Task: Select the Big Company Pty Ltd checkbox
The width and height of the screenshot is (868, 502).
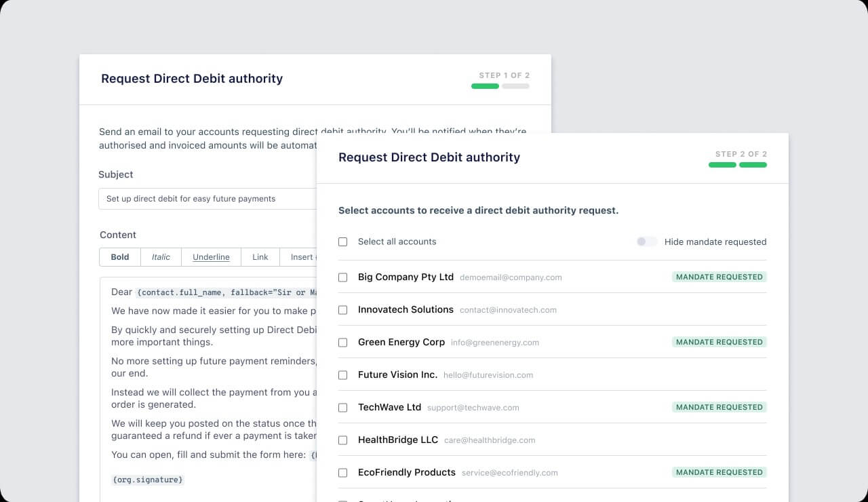Action: pyautogui.click(x=342, y=277)
